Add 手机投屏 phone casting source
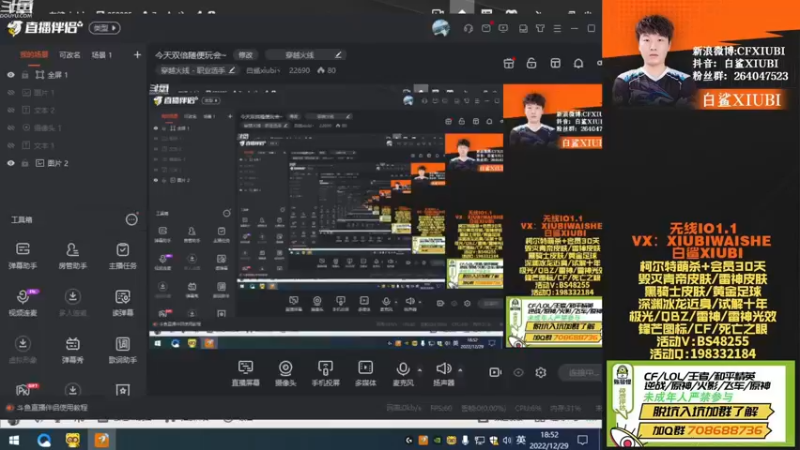This screenshot has height=450, width=800. [x=326, y=373]
